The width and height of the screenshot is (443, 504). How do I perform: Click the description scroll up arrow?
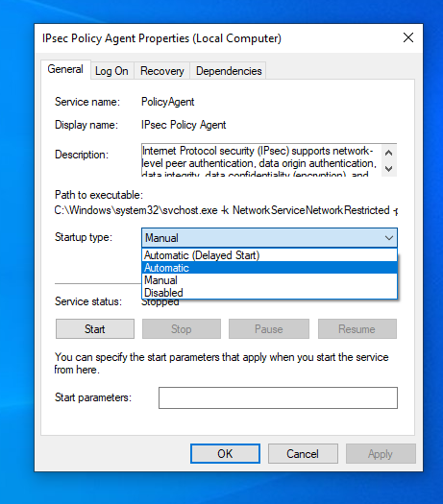(388, 153)
